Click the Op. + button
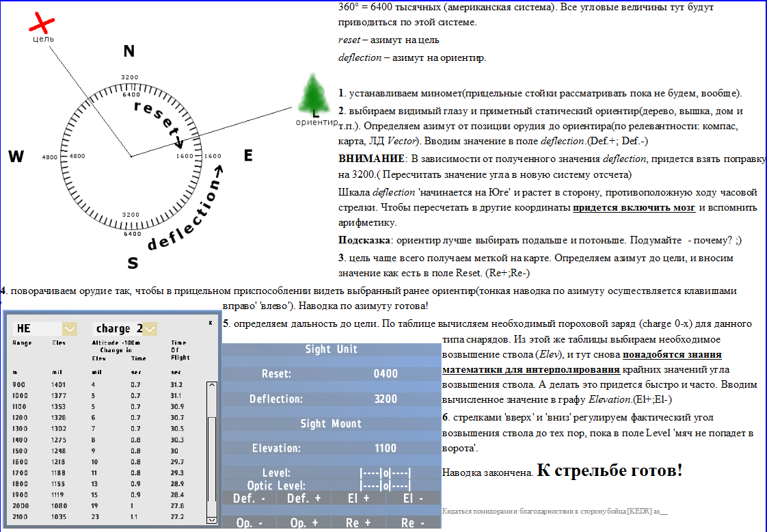 (x=304, y=522)
